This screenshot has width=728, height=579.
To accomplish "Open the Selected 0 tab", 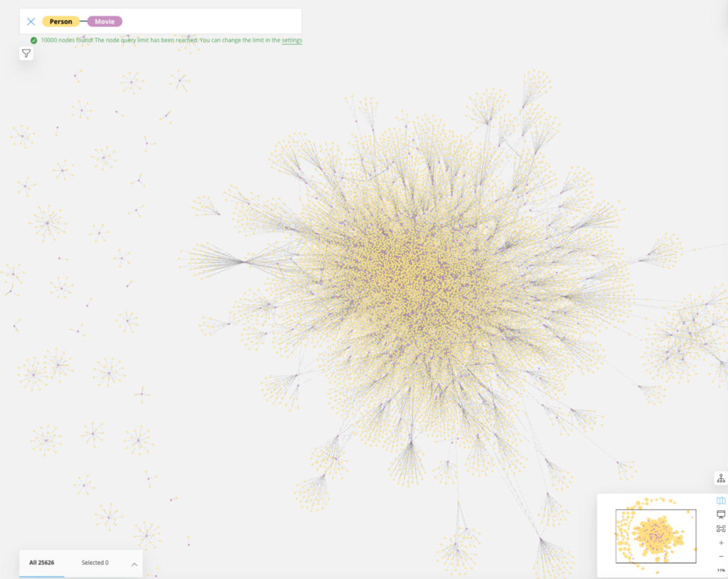I will click(95, 563).
